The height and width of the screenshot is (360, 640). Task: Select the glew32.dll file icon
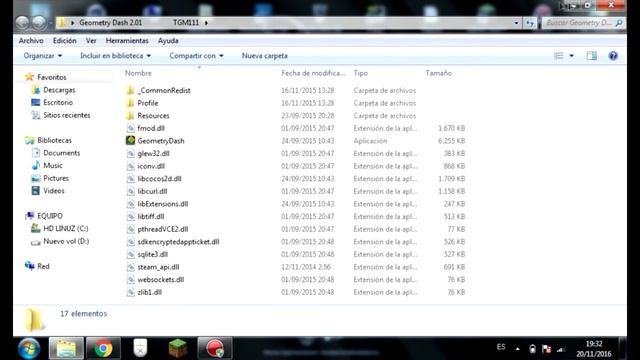tap(130, 153)
